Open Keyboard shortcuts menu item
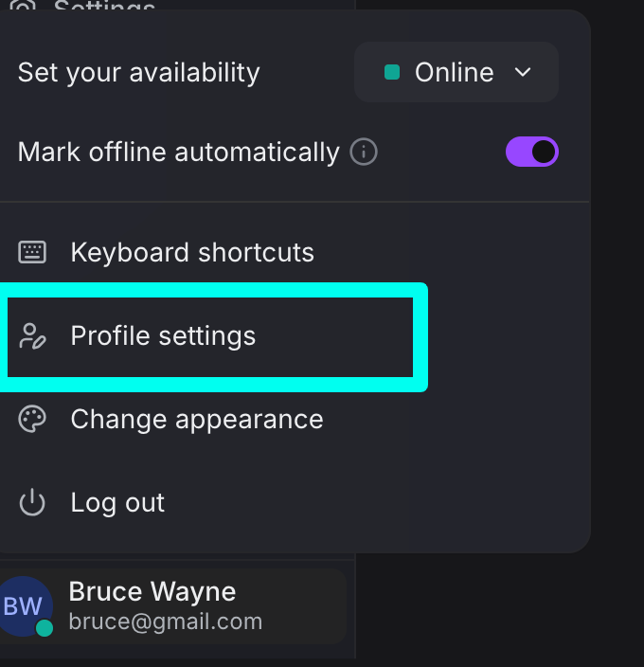This screenshot has height=667, width=644. pyautogui.click(x=192, y=252)
